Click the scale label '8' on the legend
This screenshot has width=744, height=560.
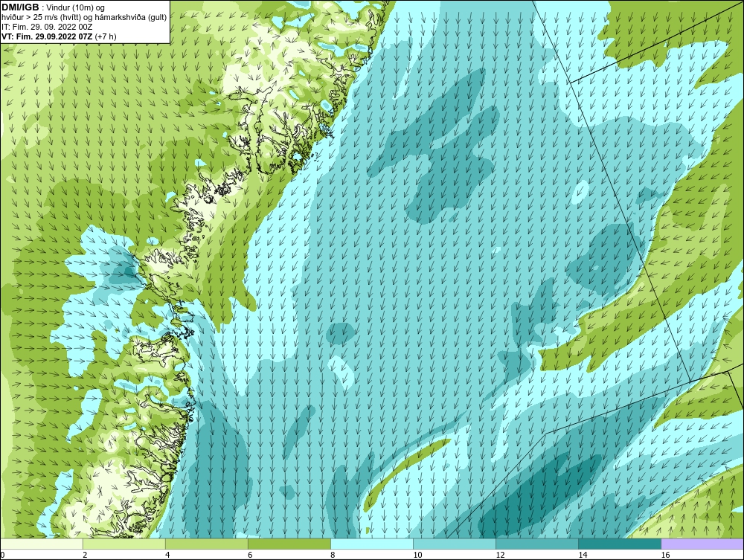click(x=333, y=556)
